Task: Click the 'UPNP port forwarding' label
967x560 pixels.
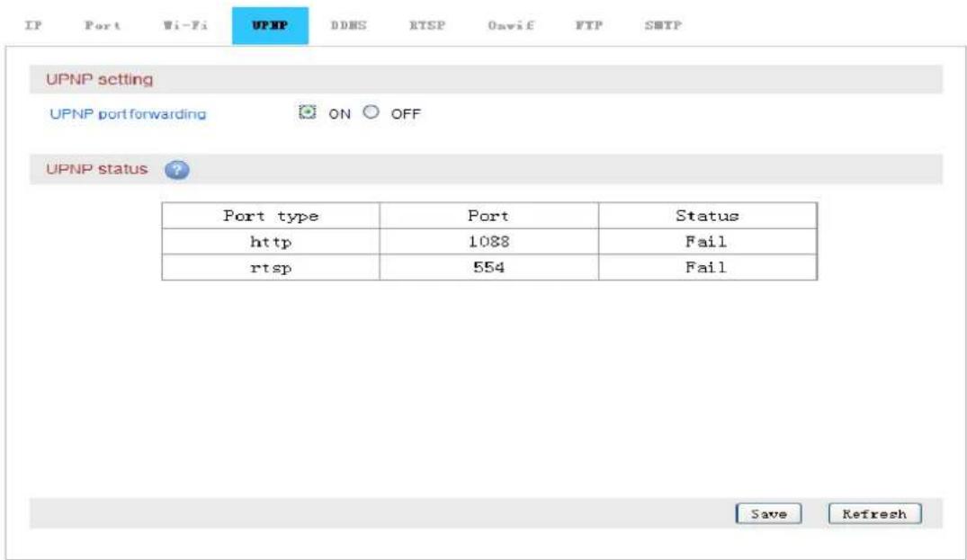Action: tap(128, 114)
